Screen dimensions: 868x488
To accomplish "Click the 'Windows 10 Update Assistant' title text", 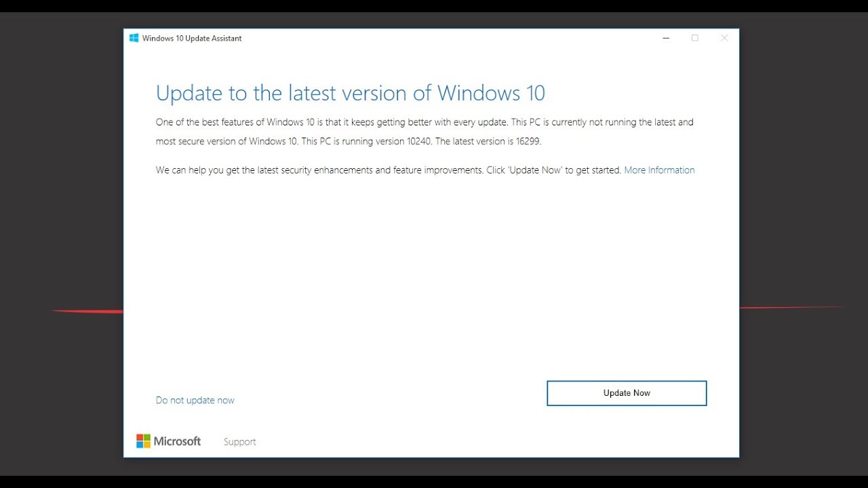I will point(192,39).
